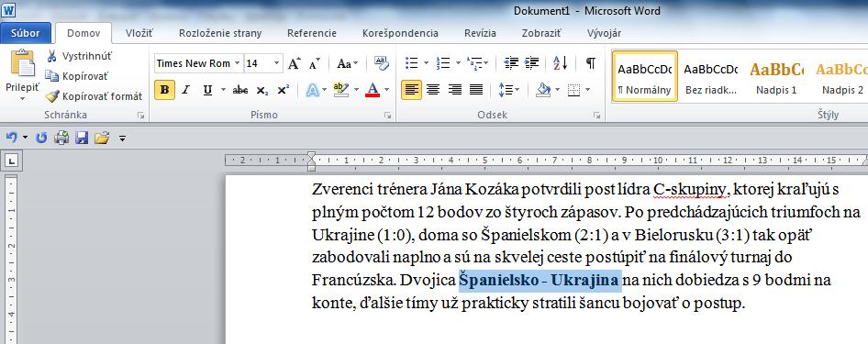Switch to the Vložiť tab
The image size is (868, 344).
139,33
